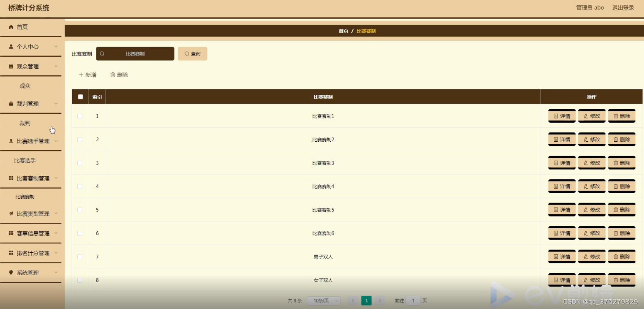Click 退出登录 to log out
Screen dimensions: 644x309
pyautogui.click(x=623, y=8)
